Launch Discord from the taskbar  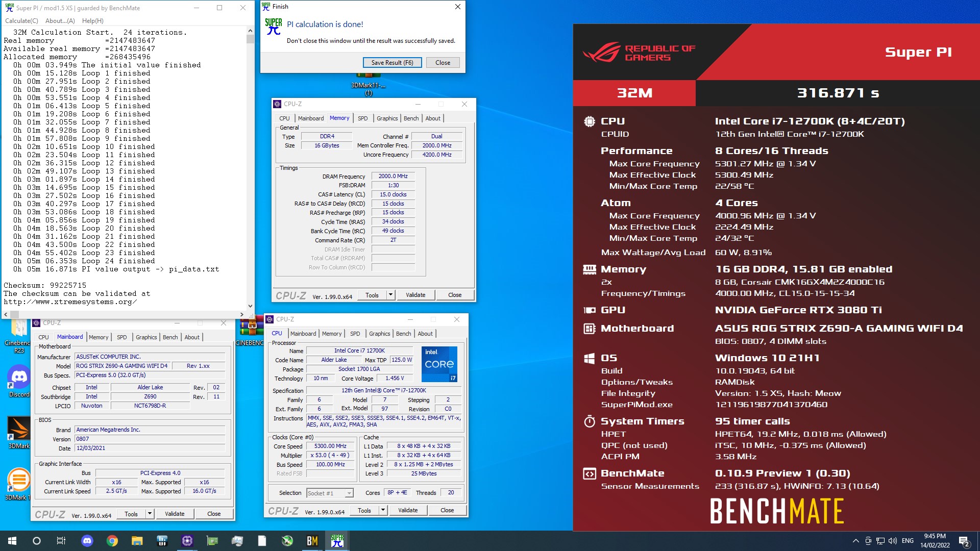click(x=87, y=541)
